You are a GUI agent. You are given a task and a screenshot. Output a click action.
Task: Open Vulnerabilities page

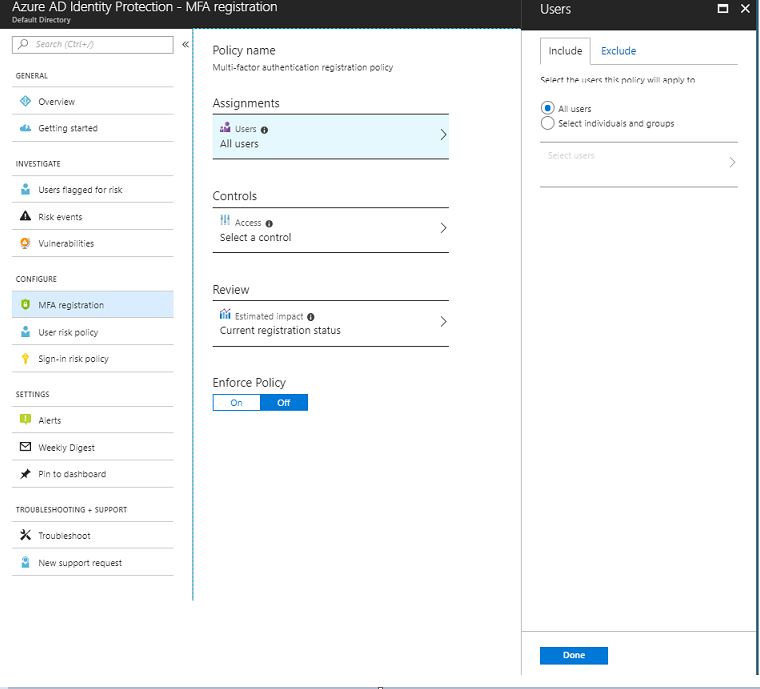[93, 243]
